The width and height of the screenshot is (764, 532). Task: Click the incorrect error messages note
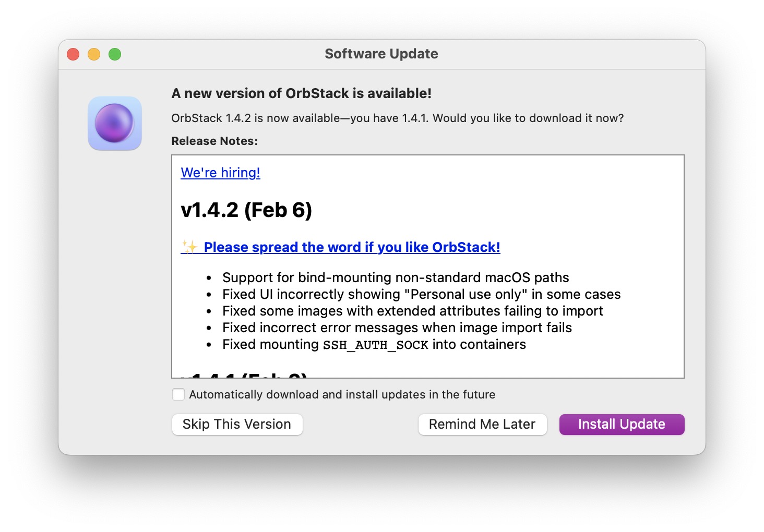click(x=397, y=328)
